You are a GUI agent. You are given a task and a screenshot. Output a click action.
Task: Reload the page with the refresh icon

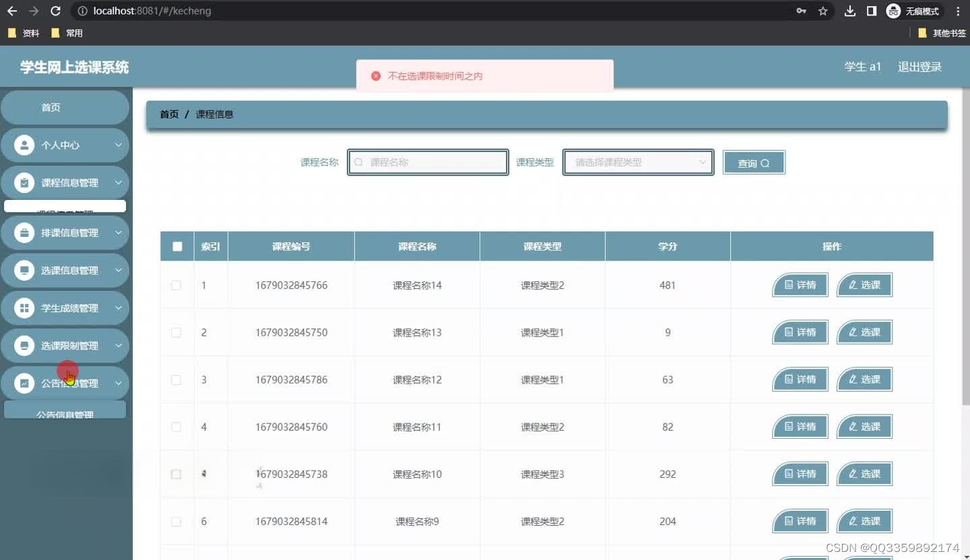[x=56, y=11]
